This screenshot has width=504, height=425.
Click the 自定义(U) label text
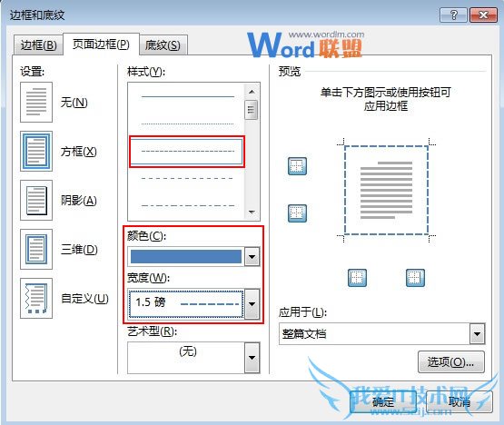[84, 299]
